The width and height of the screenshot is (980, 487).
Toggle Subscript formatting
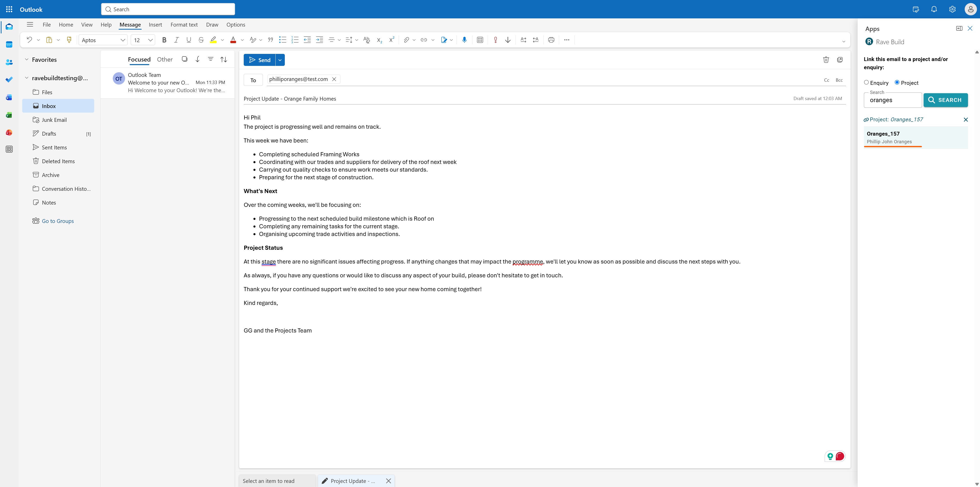pos(379,40)
